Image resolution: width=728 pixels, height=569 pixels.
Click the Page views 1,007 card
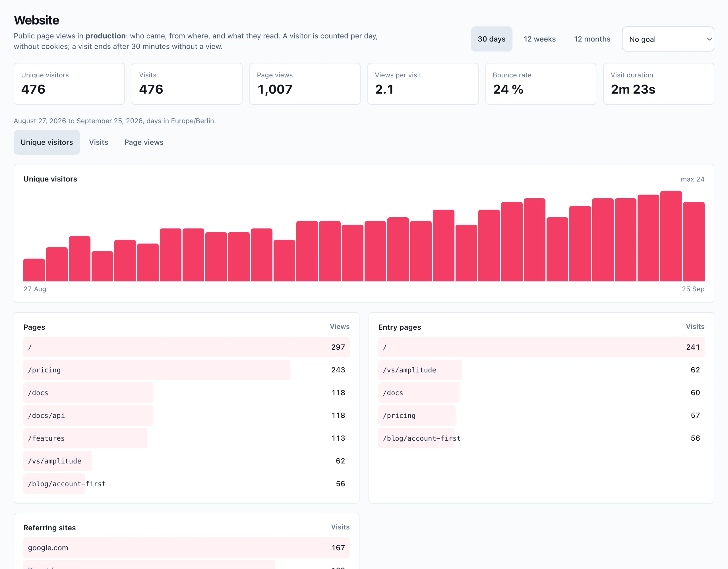pyautogui.click(x=305, y=84)
